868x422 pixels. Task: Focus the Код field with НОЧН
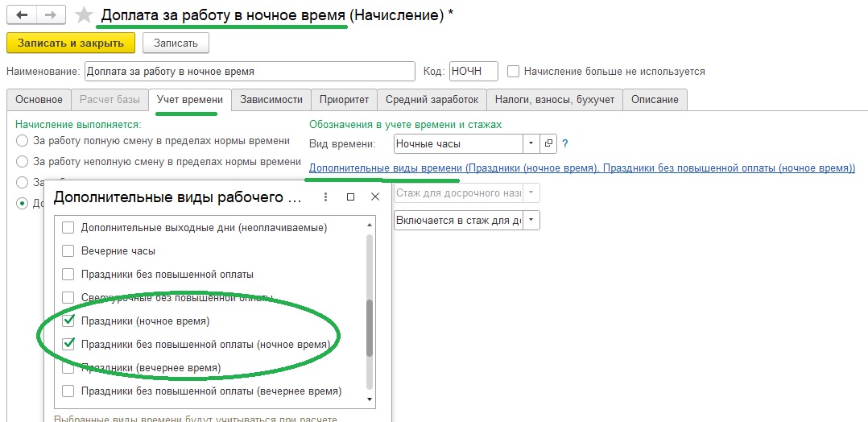point(473,72)
